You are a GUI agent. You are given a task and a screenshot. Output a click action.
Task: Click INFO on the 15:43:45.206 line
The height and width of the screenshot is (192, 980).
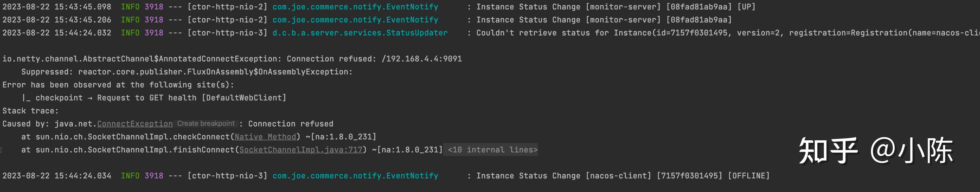click(x=130, y=20)
